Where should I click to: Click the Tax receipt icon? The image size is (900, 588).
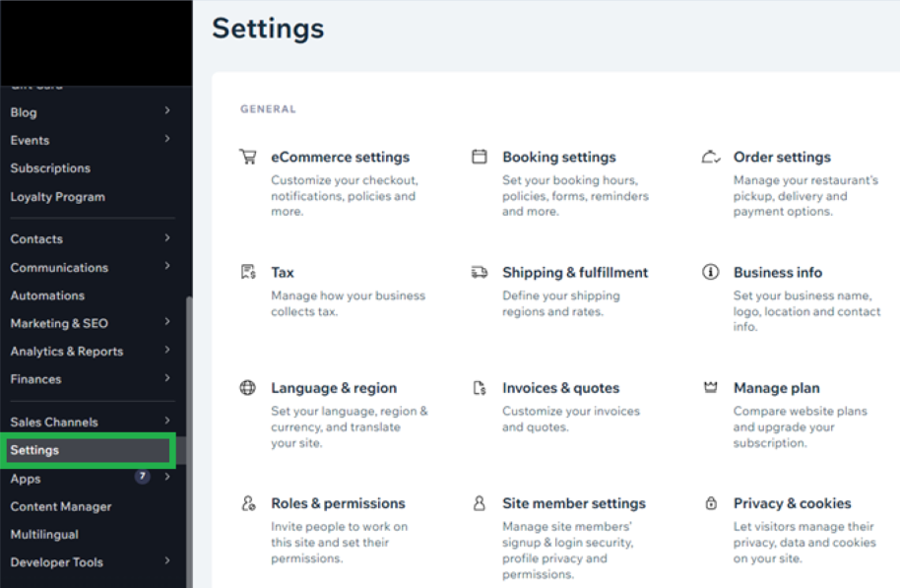pos(248,273)
